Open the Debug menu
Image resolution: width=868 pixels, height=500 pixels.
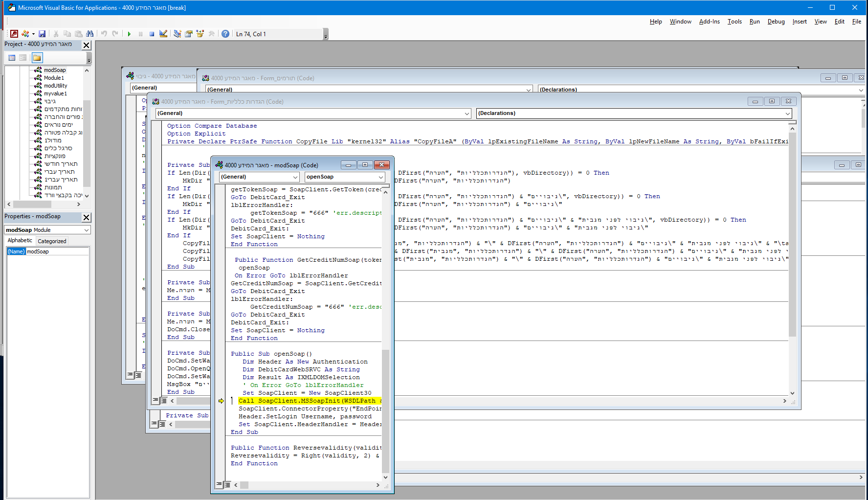(x=776, y=22)
